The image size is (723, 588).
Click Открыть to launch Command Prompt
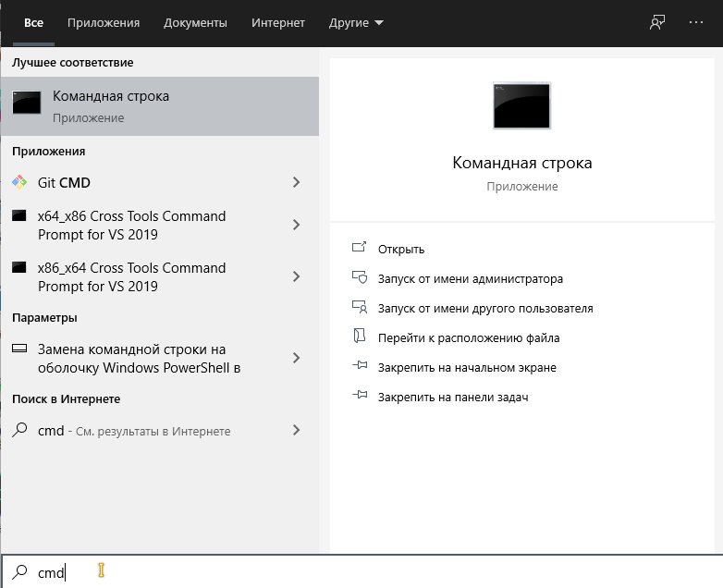[401, 249]
